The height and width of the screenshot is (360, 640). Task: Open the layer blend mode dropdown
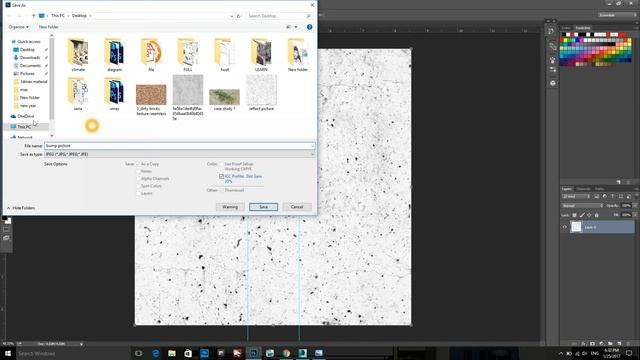582,206
